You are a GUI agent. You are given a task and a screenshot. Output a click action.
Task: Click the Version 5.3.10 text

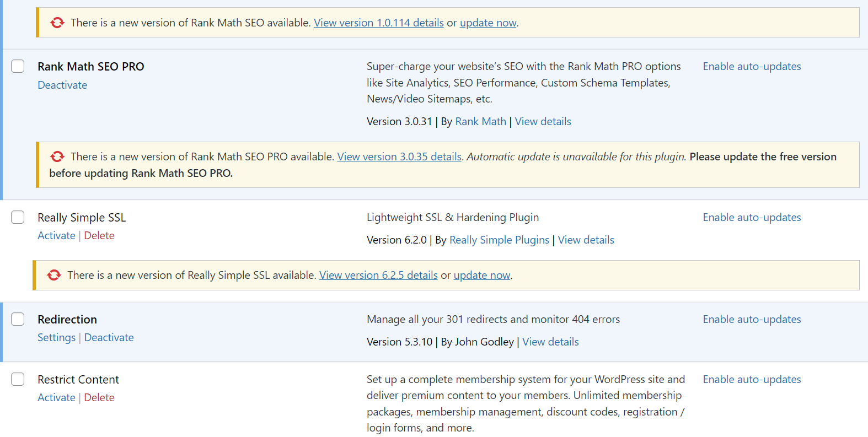[x=400, y=342]
